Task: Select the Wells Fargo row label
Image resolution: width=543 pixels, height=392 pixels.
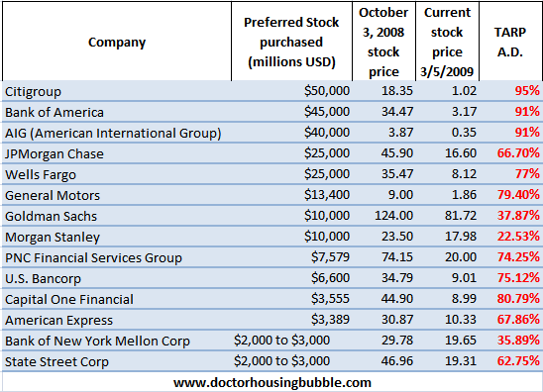Action: click(x=41, y=175)
